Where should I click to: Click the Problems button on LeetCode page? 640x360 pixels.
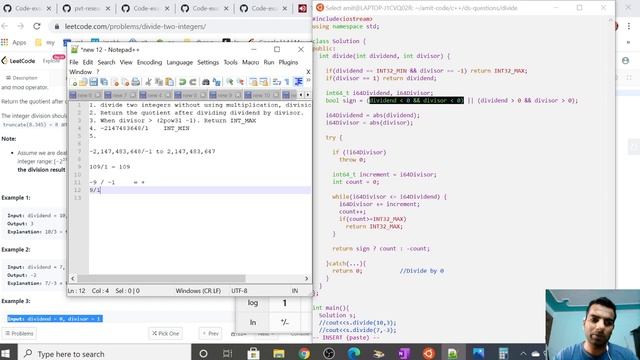pyautogui.click(x=19, y=333)
